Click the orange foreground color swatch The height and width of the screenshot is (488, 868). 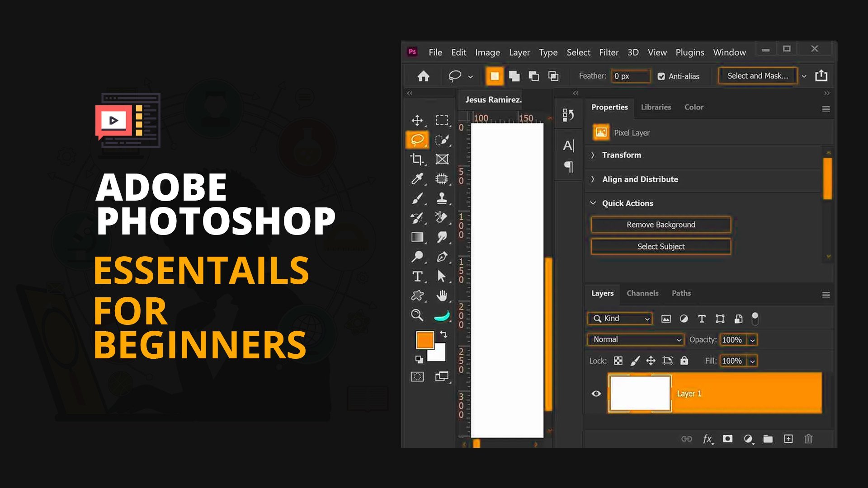425,340
